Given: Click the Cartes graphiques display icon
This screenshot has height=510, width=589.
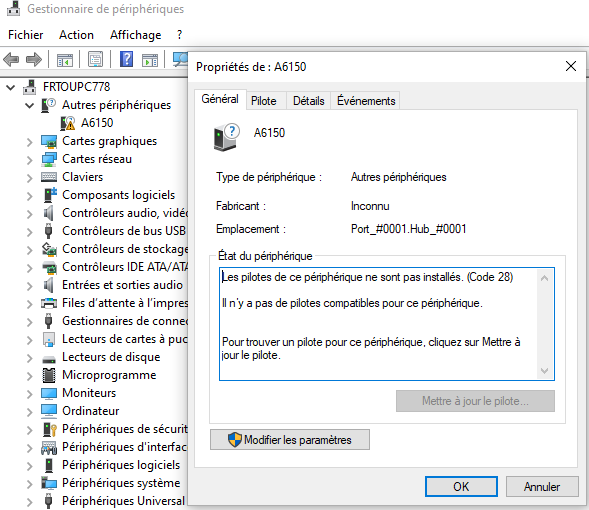Looking at the screenshot, I should (49, 141).
